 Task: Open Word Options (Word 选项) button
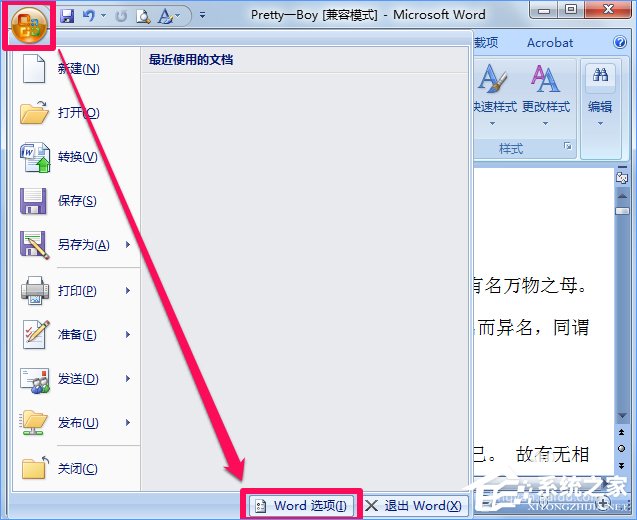301,506
